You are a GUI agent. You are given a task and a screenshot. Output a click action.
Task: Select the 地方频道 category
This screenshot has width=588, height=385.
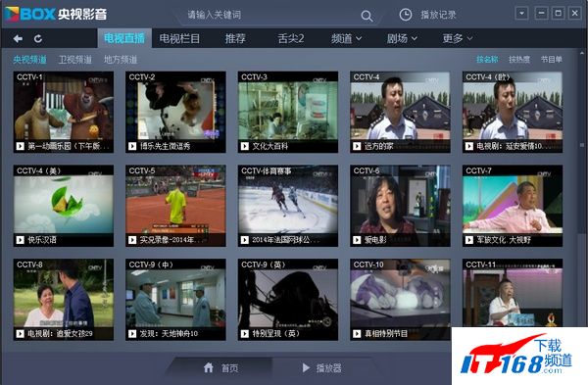[x=121, y=59]
